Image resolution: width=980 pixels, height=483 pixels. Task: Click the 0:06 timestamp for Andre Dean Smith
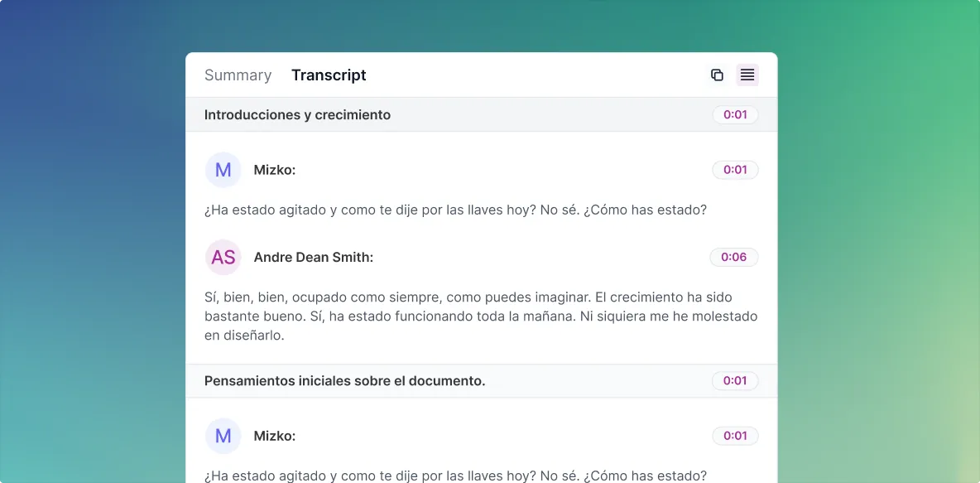[x=733, y=257]
